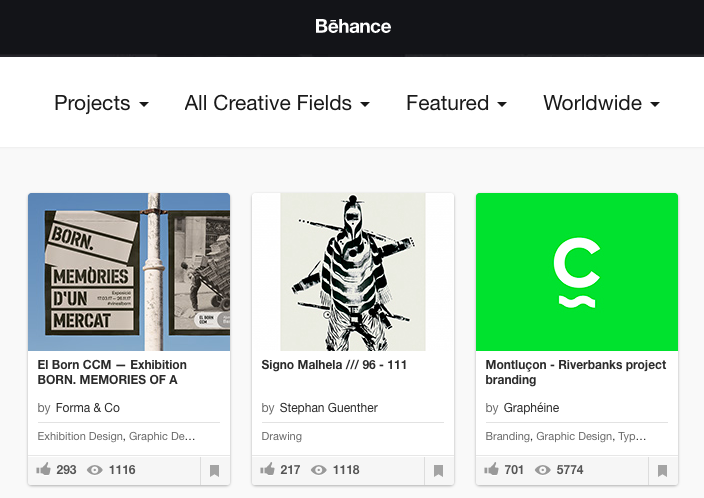Viewport: 704px width, 498px height.
Task: Click the 701 appreciations count
Action: [x=514, y=470]
